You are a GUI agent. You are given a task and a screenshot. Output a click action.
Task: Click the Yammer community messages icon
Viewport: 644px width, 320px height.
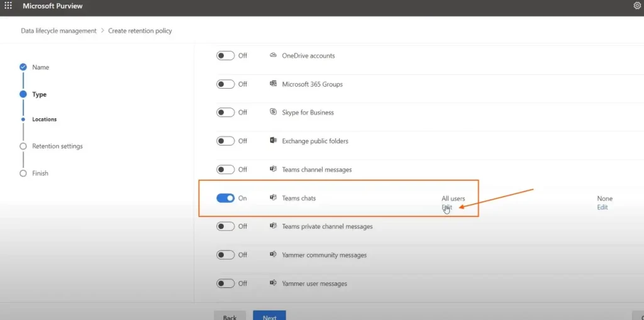point(273,255)
